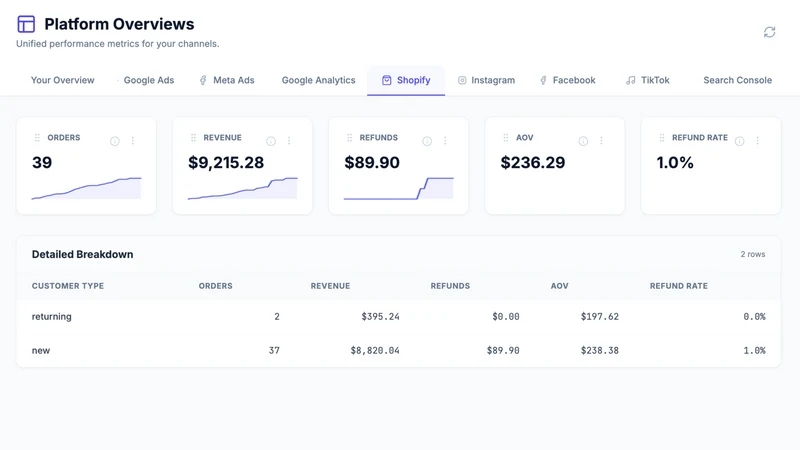Open the Refund Rate card options menu

[757, 140]
